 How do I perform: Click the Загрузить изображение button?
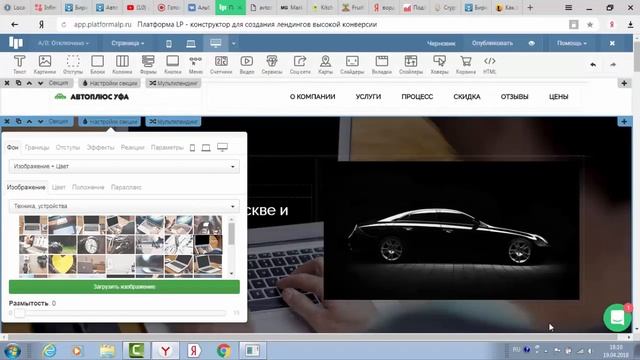tap(124, 287)
